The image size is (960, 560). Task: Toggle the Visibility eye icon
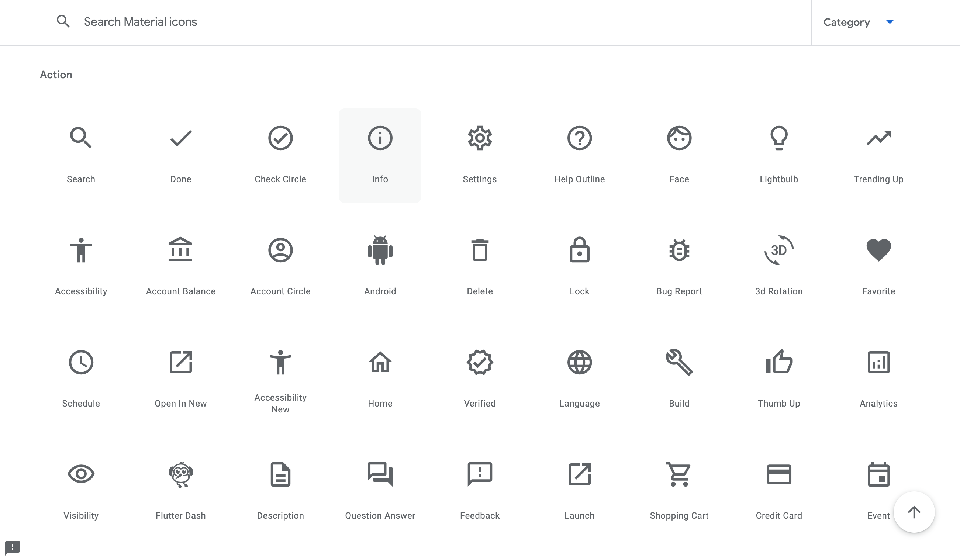[80, 474]
